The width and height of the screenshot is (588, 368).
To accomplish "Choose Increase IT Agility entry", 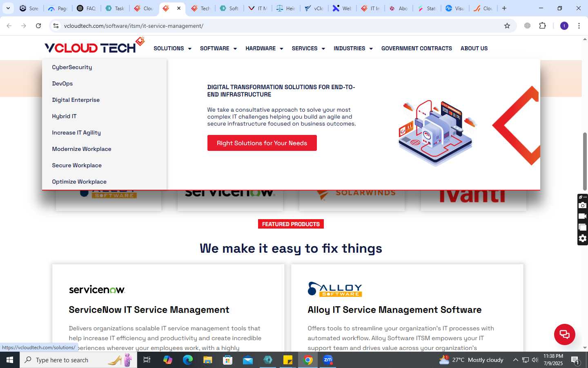I will pos(76,132).
